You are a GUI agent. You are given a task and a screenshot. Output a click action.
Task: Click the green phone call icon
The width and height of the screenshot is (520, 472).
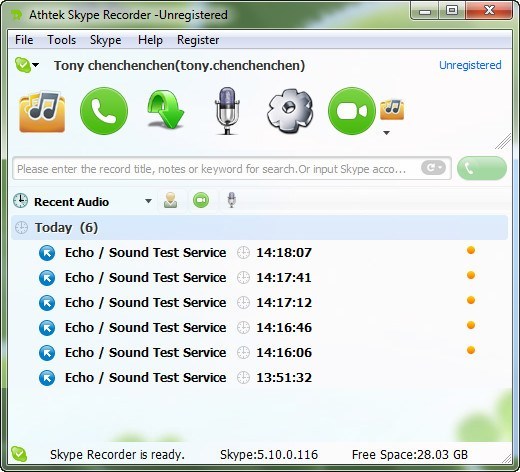pos(104,111)
